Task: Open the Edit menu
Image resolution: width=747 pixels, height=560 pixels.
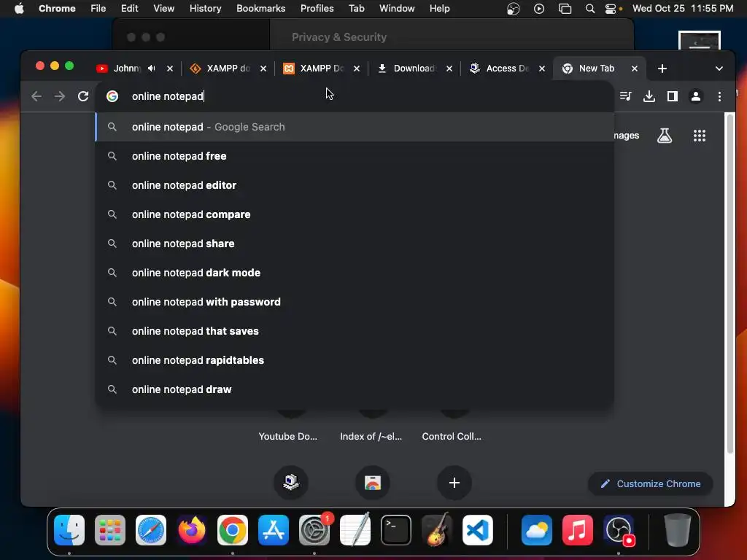Action: coord(129,9)
